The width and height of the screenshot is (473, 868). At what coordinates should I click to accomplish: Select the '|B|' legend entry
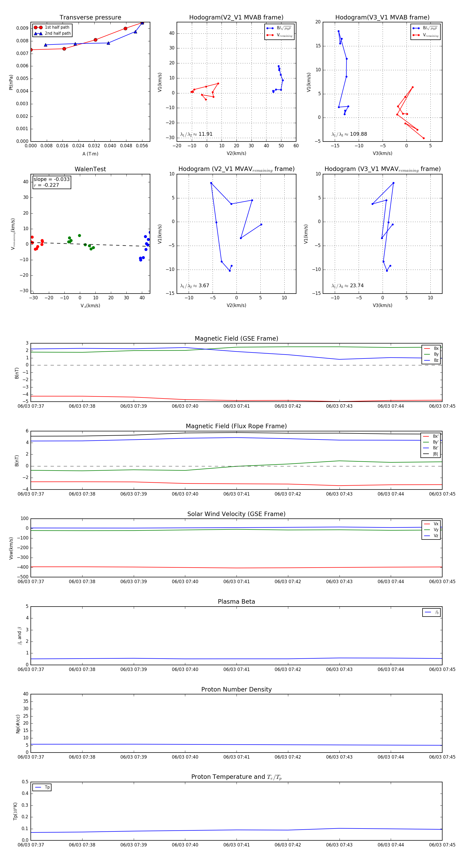click(431, 454)
